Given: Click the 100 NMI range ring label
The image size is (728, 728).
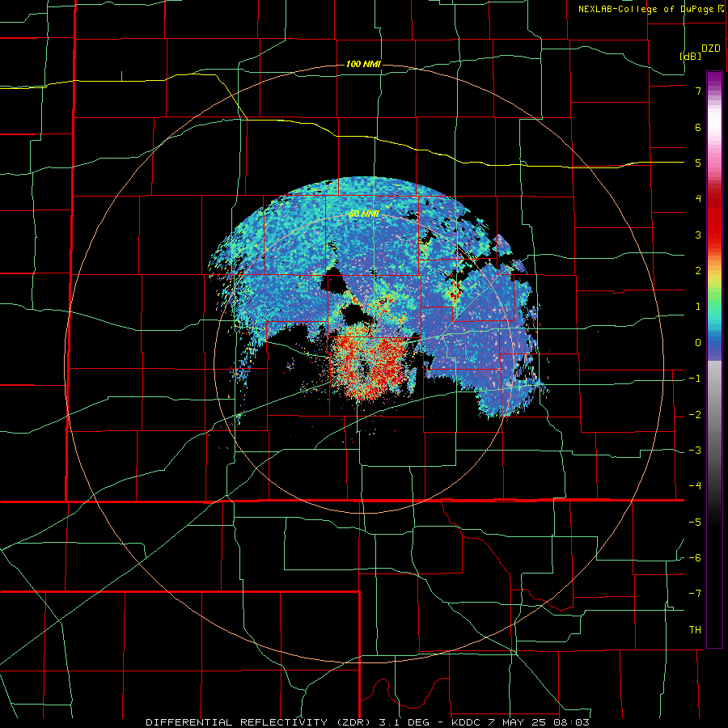Looking at the screenshot, I should (x=363, y=64).
